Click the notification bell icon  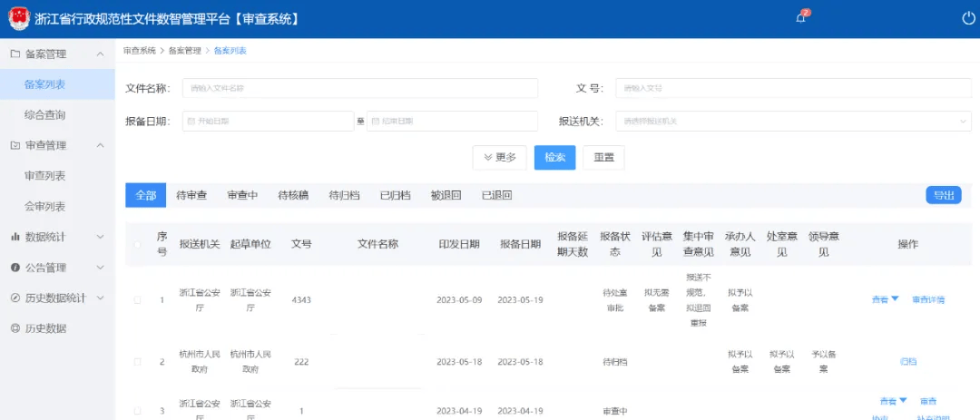tap(800, 18)
